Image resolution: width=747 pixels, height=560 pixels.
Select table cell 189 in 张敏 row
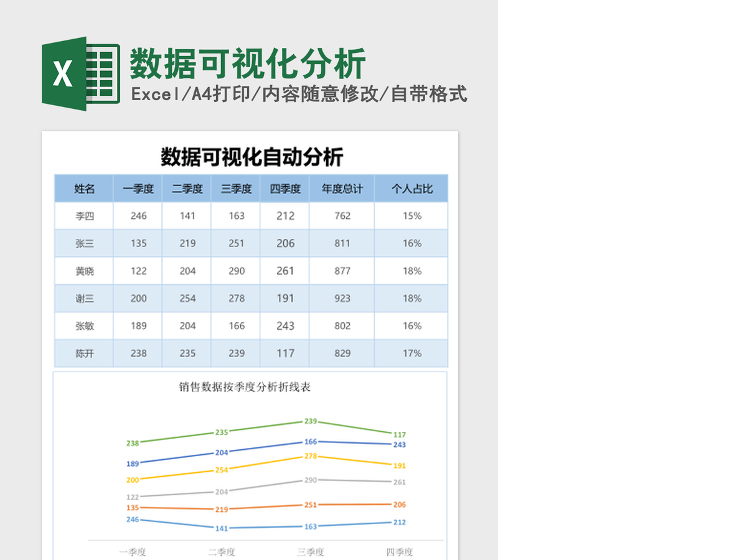coord(138,325)
